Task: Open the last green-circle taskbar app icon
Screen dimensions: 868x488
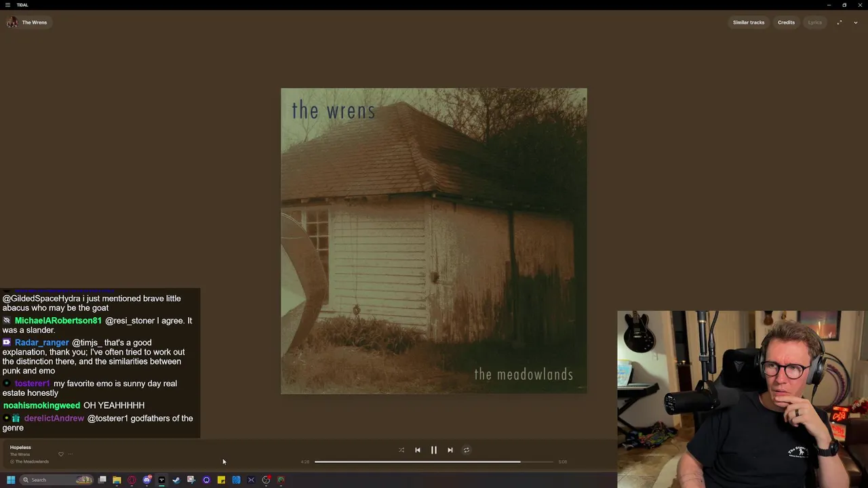Action: tap(281, 480)
